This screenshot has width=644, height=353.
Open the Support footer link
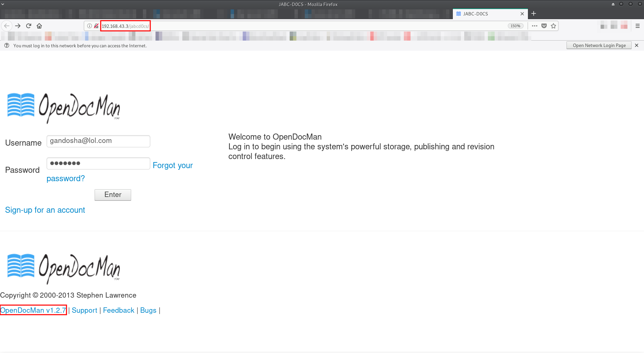click(85, 310)
